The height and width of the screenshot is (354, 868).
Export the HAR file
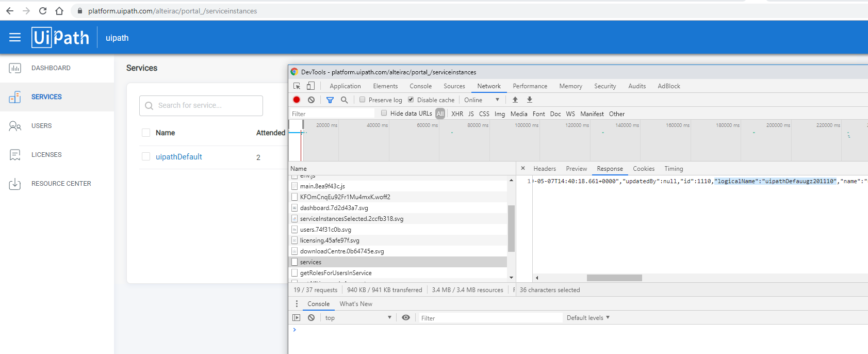[529, 100]
